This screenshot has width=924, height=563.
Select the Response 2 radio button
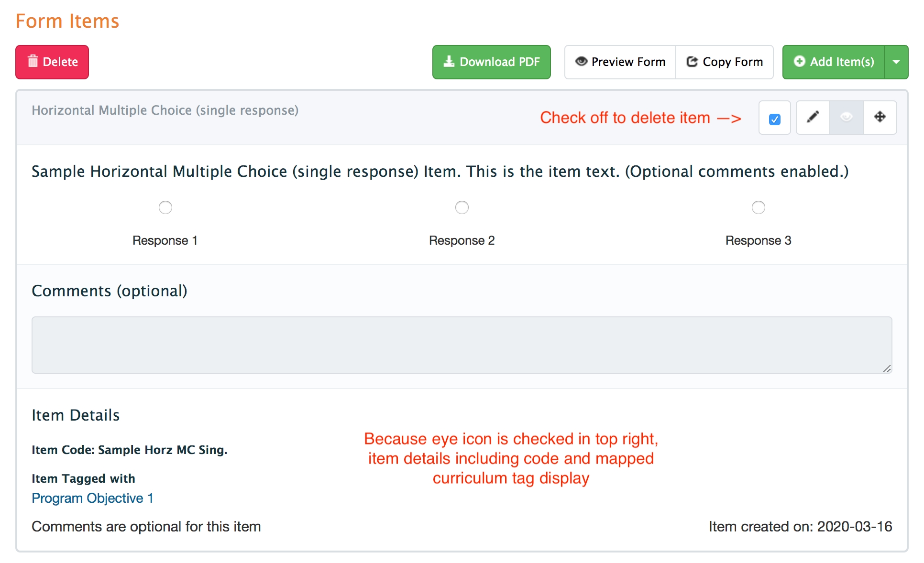click(462, 207)
